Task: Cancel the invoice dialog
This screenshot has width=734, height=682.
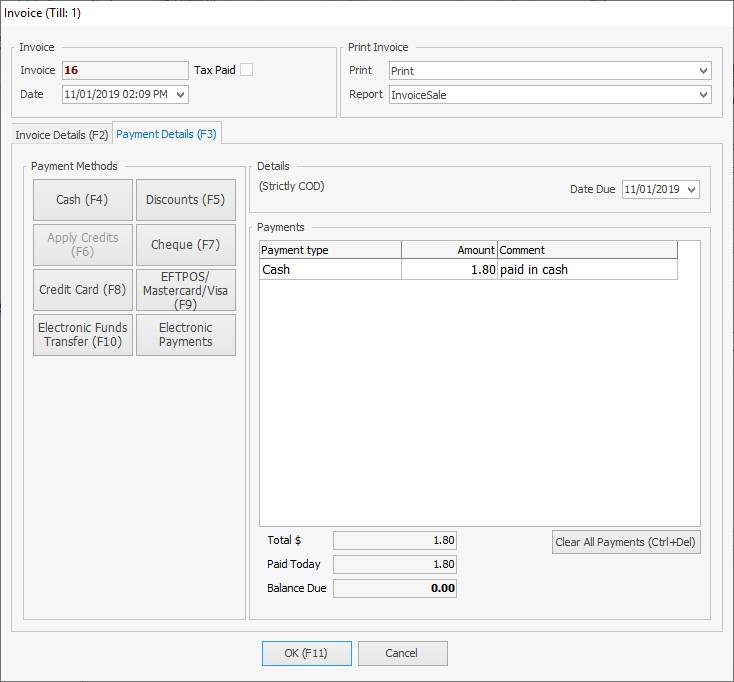Action: click(x=402, y=653)
